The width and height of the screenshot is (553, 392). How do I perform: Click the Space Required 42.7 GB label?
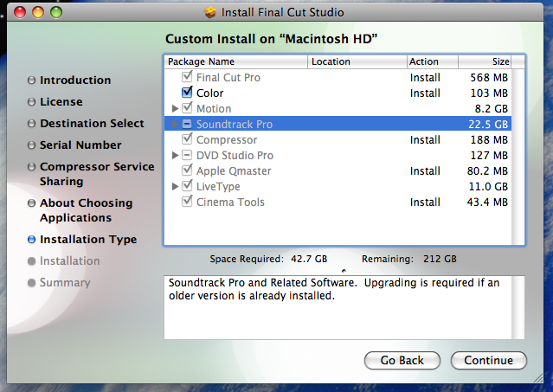point(268,259)
